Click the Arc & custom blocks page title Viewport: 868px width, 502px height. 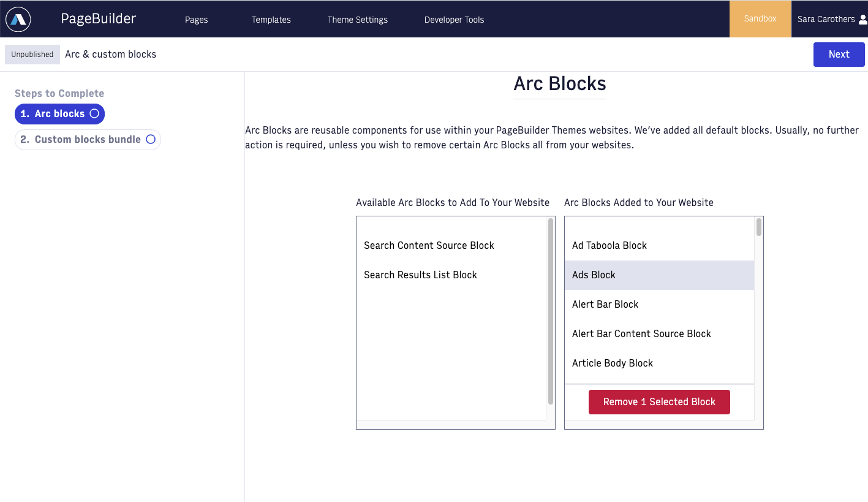tap(111, 54)
